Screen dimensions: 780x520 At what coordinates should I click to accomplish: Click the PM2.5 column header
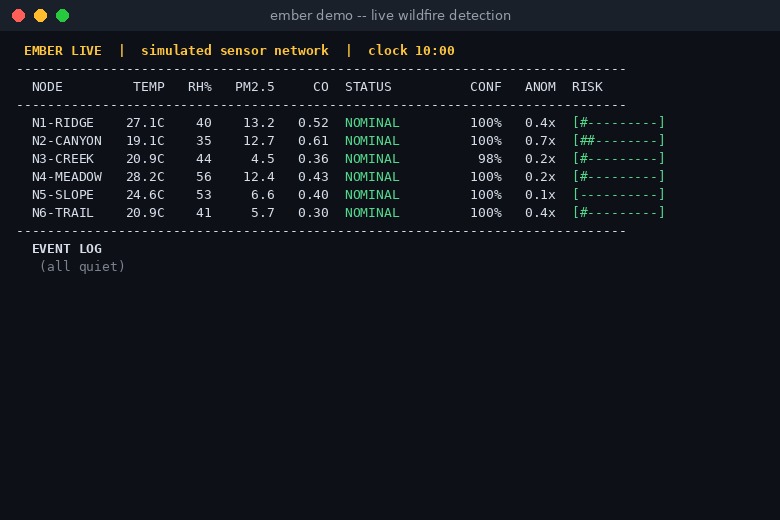tap(255, 87)
